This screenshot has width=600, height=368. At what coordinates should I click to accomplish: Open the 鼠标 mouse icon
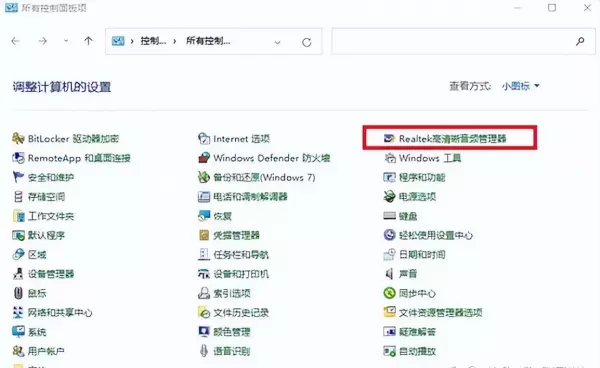click(18, 293)
